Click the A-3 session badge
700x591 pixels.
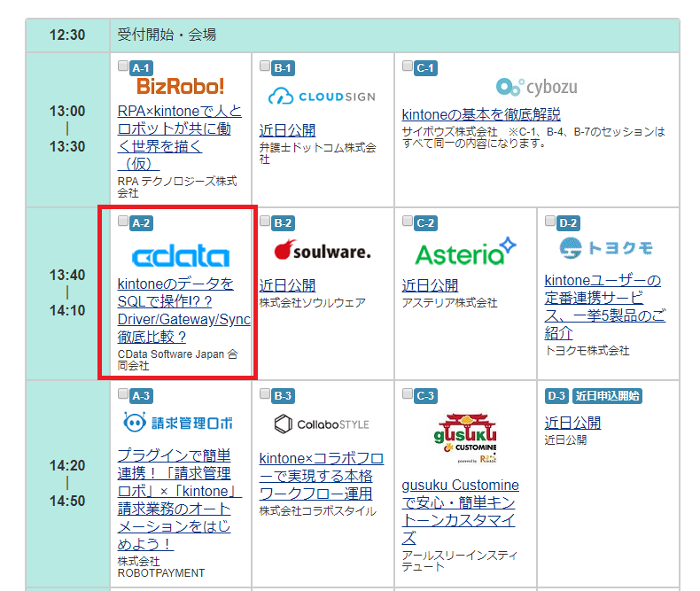(x=141, y=396)
